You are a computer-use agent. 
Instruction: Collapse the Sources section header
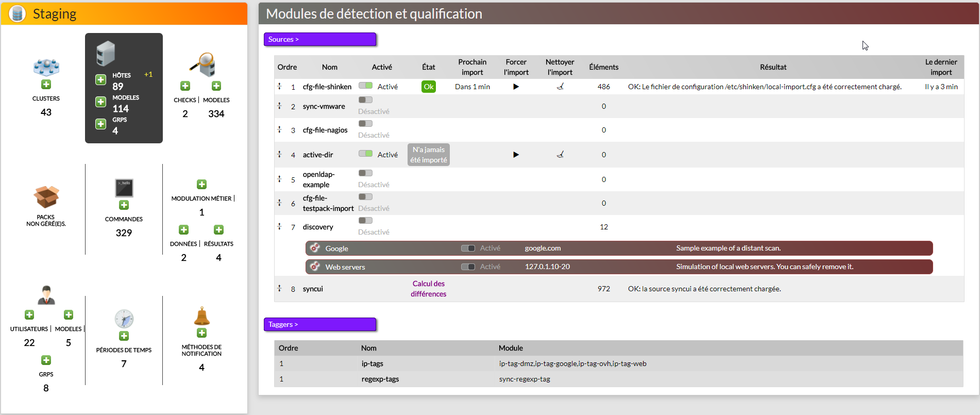pyautogui.click(x=319, y=39)
